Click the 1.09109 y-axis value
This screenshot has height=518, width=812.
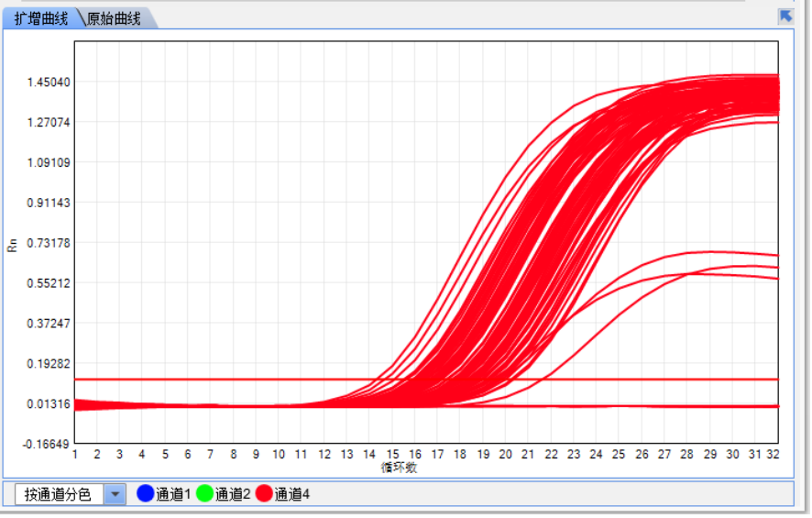pyautogui.click(x=49, y=163)
